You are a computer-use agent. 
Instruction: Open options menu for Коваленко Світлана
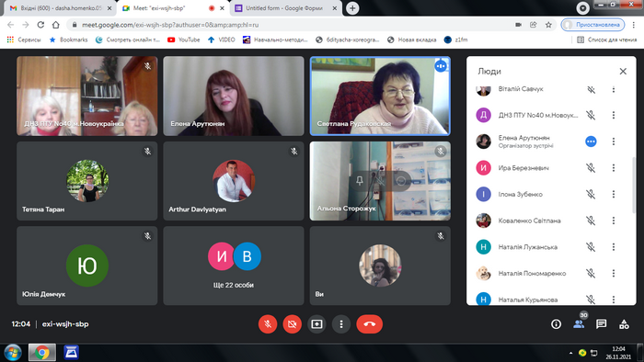coord(614,221)
